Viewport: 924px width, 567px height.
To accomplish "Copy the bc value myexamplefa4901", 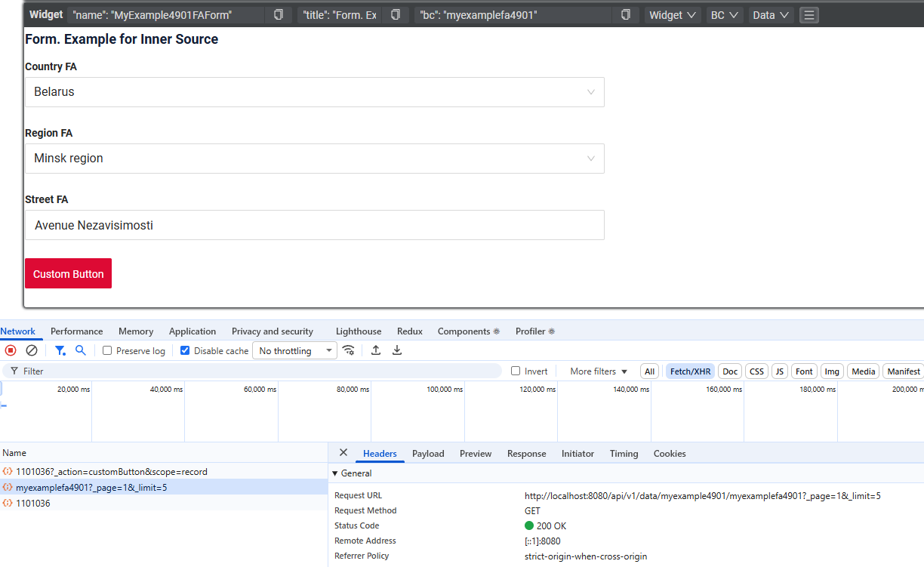I will point(625,15).
